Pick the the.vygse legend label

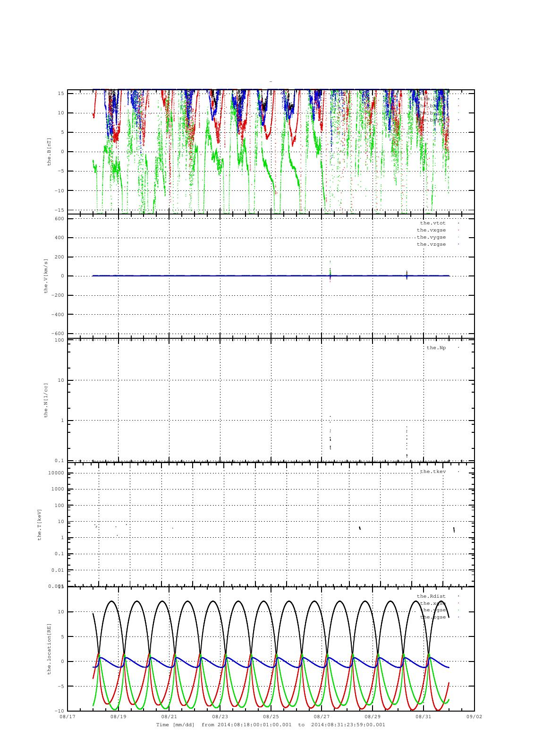pyautogui.click(x=431, y=237)
